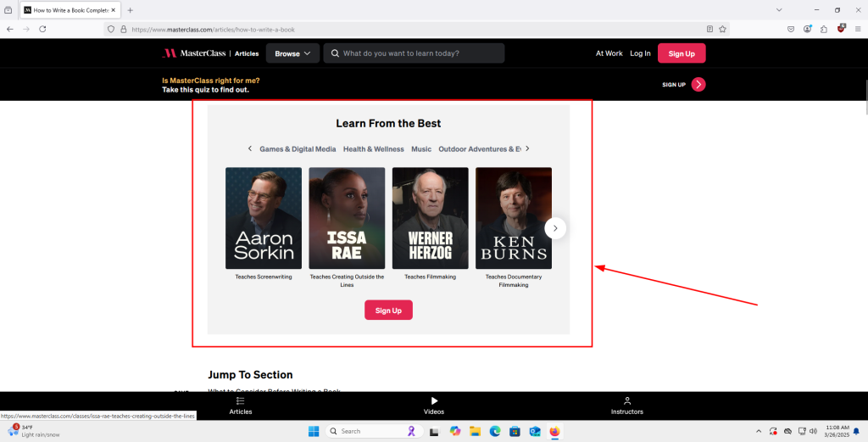Click the search field What do you want to learn

414,53
